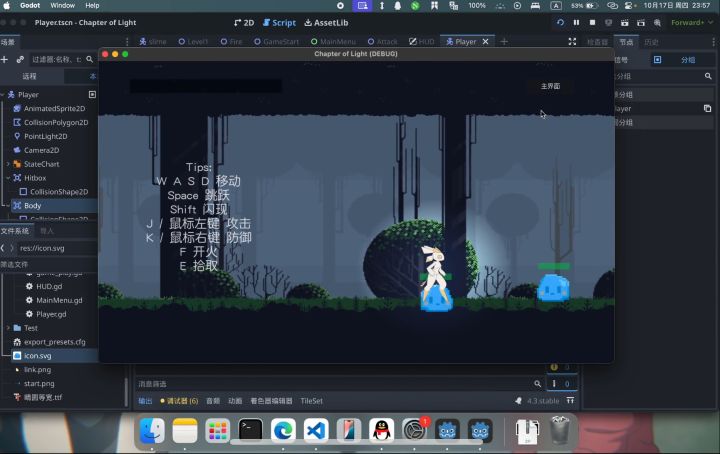Select the Player.gd script file
This screenshot has width=720, height=454.
pyautogui.click(x=51, y=314)
